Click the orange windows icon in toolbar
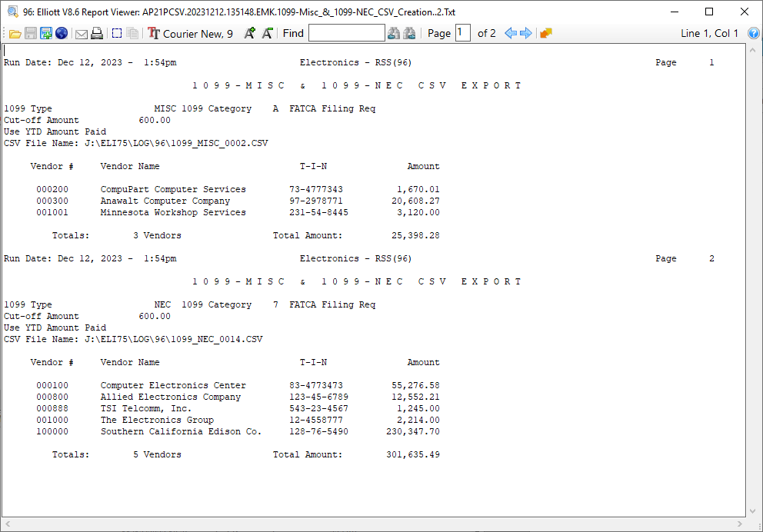 point(546,33)
